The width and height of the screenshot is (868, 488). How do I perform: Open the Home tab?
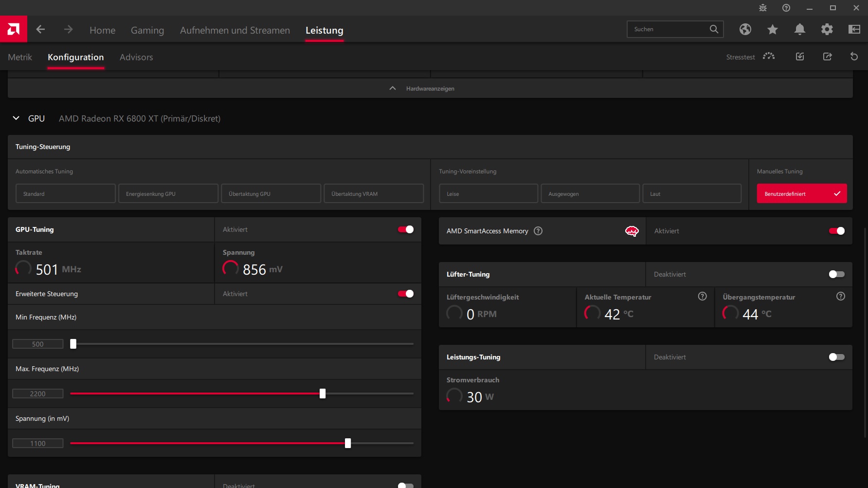click(x=102, y=30)
